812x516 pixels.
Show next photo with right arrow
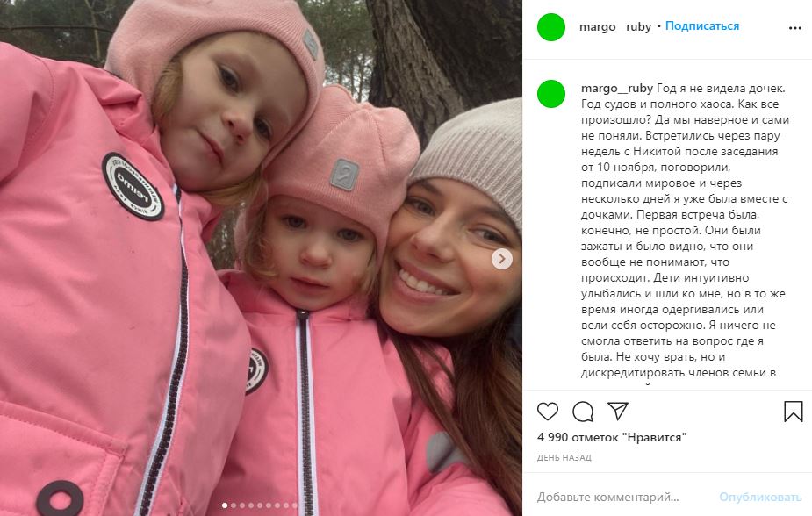click(502, 259)
